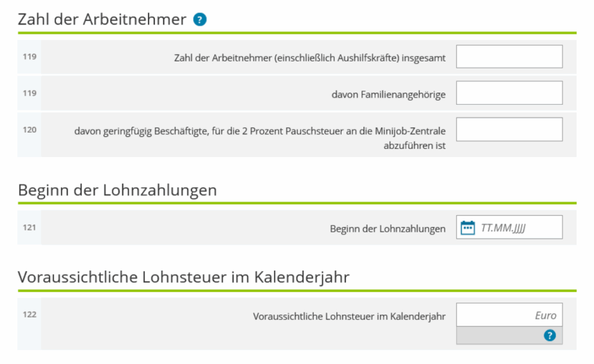Screen dimensions: 594x364
Task: Focus the Euro amount input field
Action: tap(509, 315)
